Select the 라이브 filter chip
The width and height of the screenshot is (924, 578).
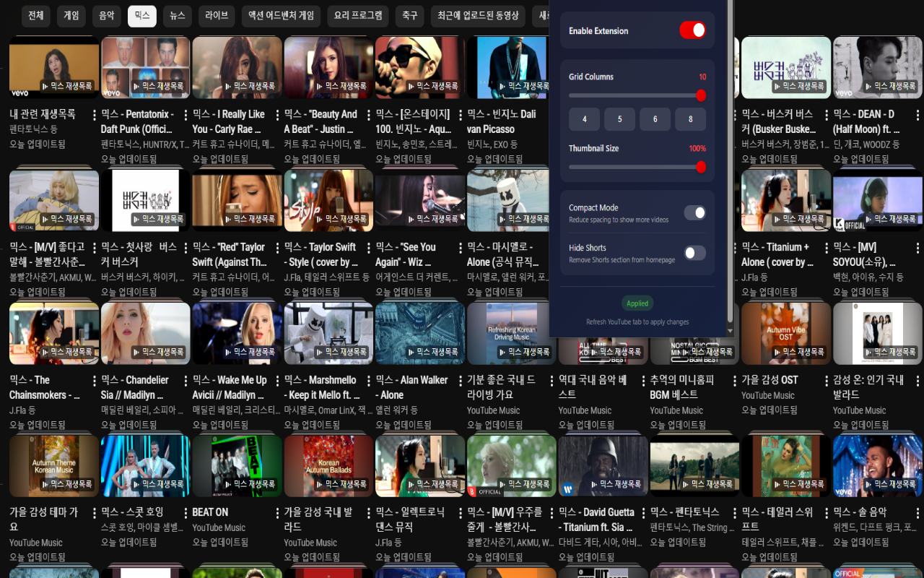coord(217,15)
